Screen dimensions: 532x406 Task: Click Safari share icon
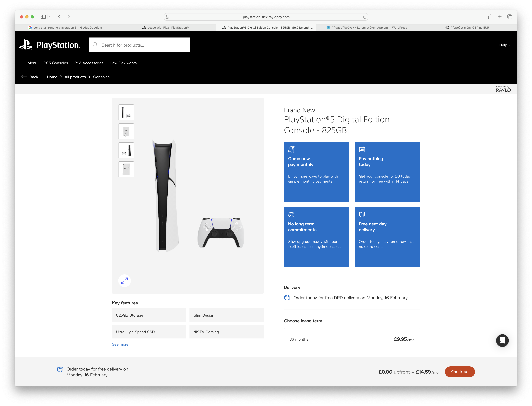pyautogui.click(x=490, y=17)
